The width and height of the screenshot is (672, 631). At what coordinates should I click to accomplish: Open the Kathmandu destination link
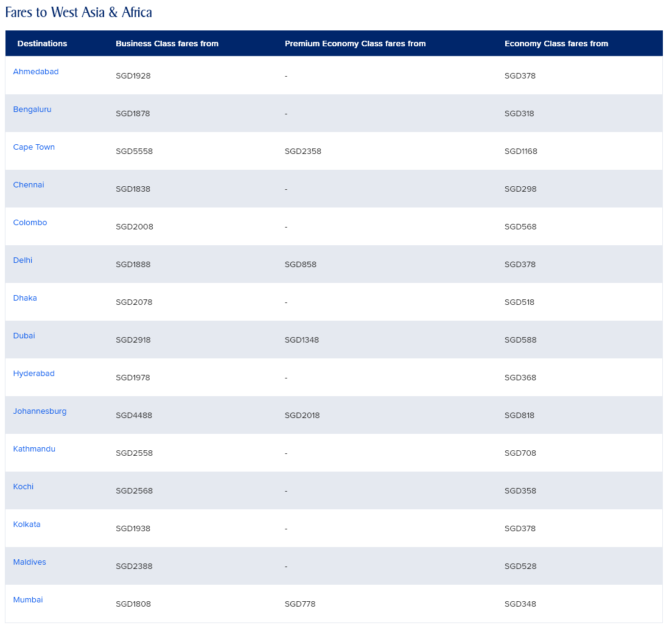(x=34, y=449)
